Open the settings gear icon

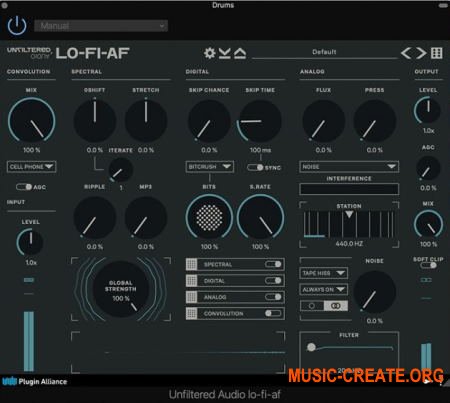coord(210,53)
